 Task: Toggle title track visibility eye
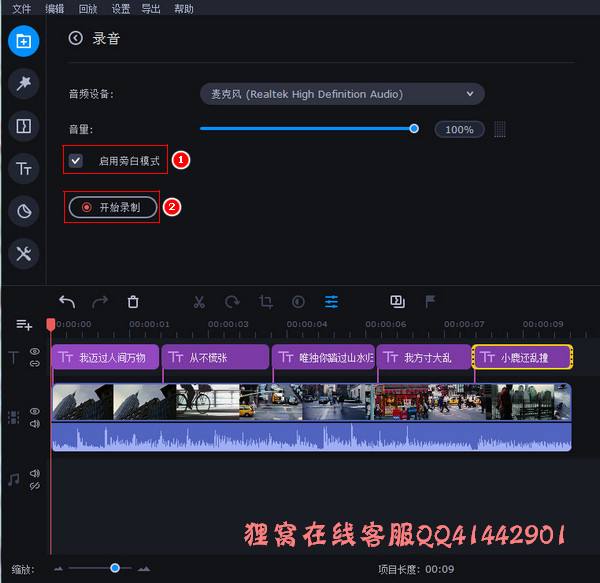point(35,351)
